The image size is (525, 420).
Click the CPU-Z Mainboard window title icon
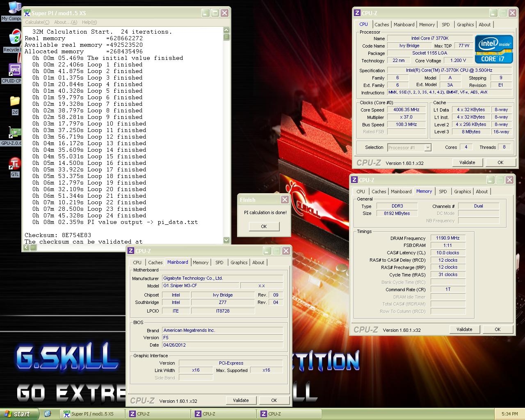click(x=131, y=251)
